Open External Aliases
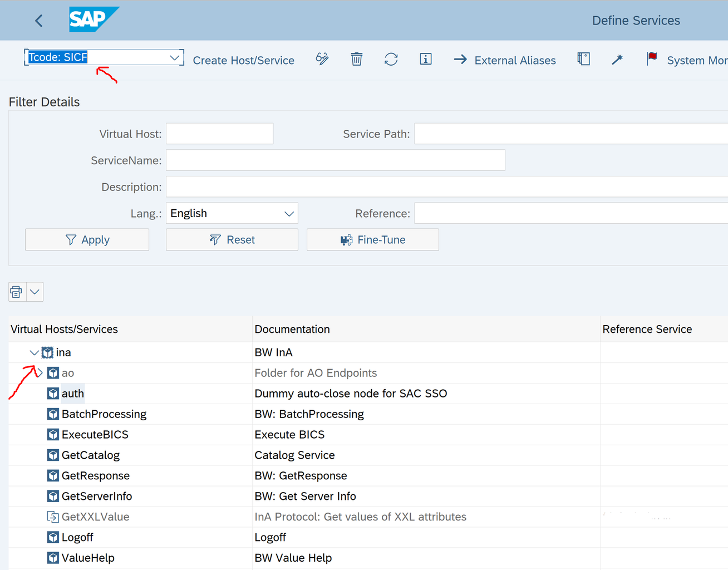Viewport: 728px width, 570px height. pyautogui.click(x=505, y=60)
